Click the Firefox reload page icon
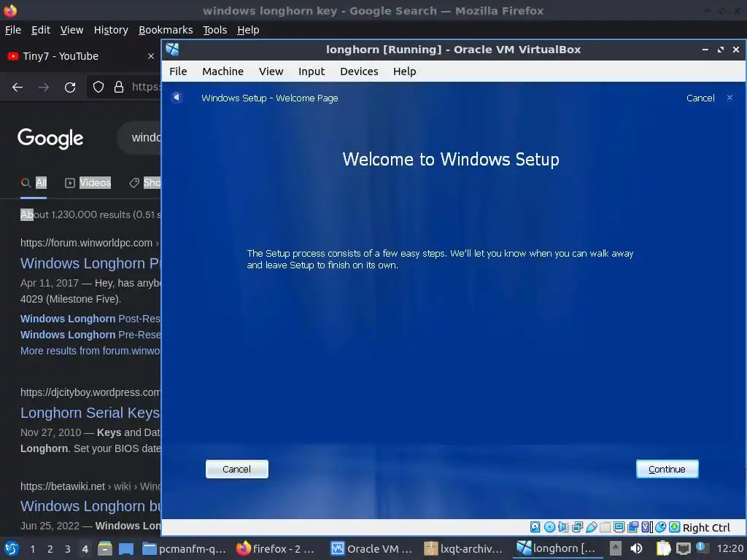This screenshot has height=560, width=747. [x=70, y=87]
